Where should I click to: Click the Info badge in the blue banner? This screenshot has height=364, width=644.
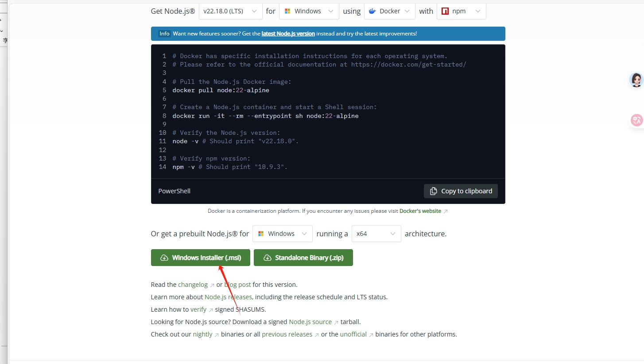tap(164, 34)
